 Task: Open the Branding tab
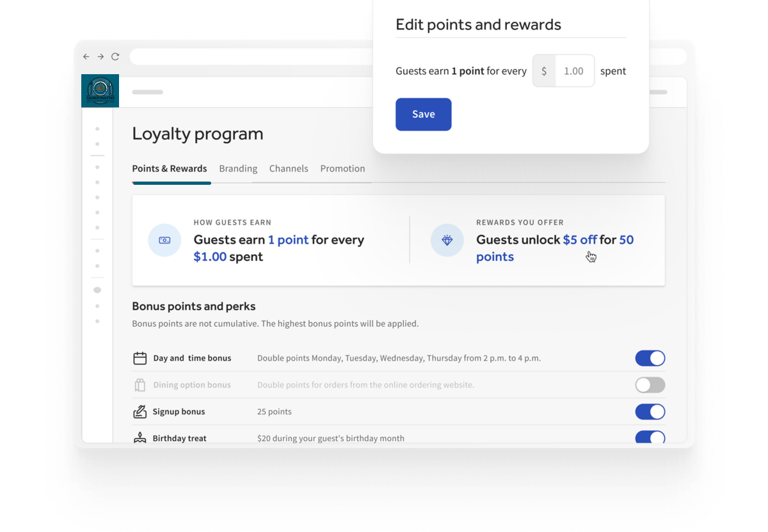238,169
